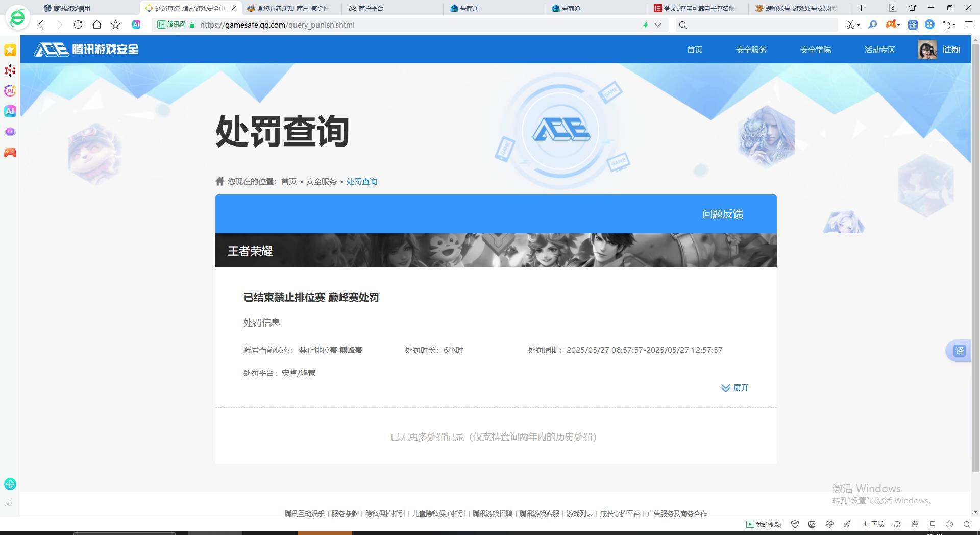
Task: Toggle speed mode lightning in address bar
Action: tap(645, 25)
